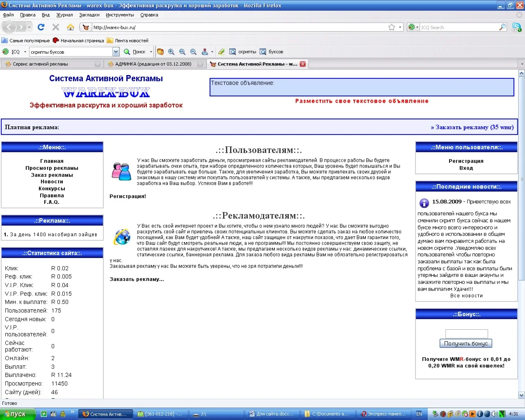Click the Заказать рекламу (35 wmr) link

coord(472,127)
